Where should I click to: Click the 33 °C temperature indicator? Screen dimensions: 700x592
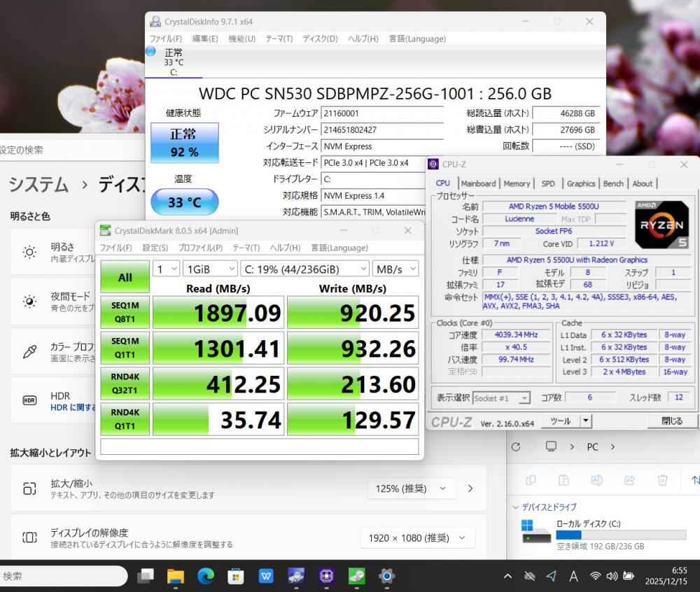pos(184,203)
